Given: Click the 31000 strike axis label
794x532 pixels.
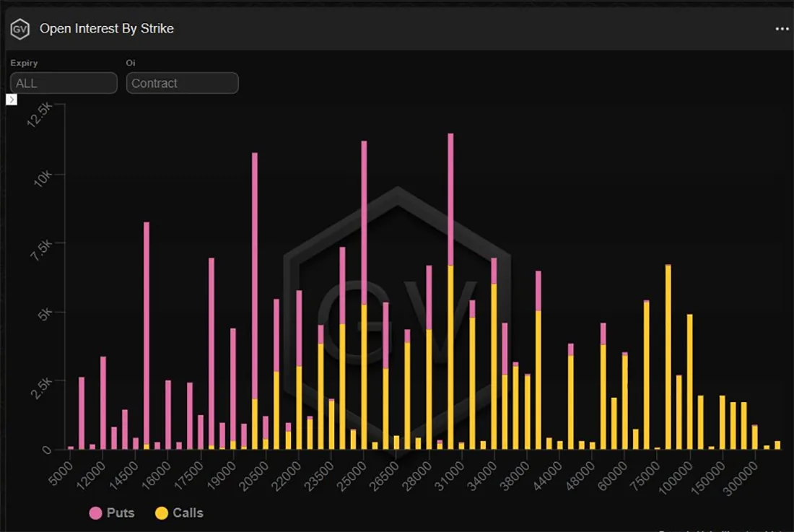Looking at the screenshot, I should pos(450,476).
